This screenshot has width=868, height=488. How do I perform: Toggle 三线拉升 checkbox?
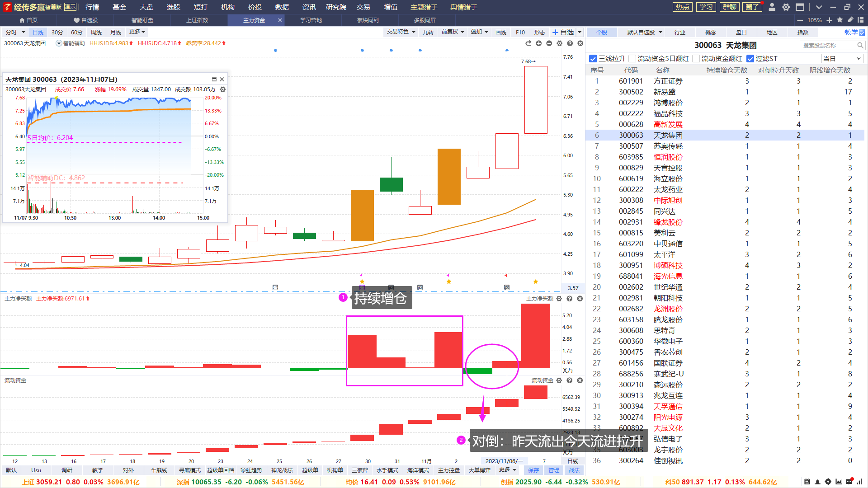pos(593,59)
